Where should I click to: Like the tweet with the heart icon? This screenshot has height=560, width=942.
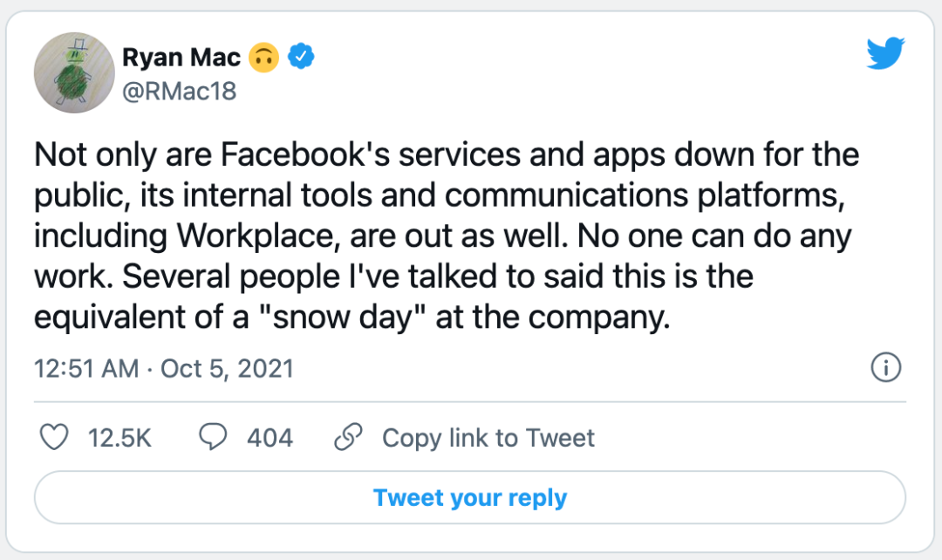(x=56, y=437)
